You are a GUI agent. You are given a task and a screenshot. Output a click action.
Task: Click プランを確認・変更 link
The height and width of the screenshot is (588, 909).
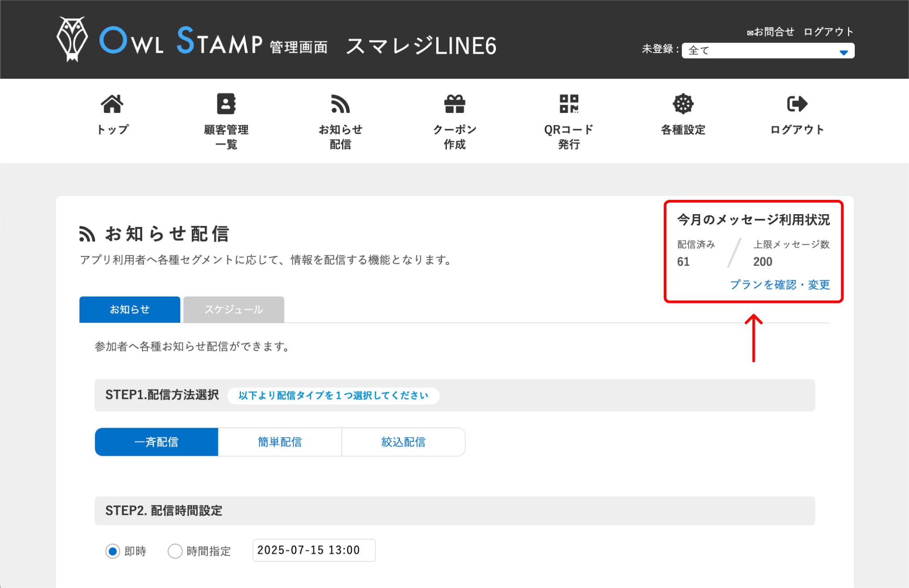[x=780, y=285]
